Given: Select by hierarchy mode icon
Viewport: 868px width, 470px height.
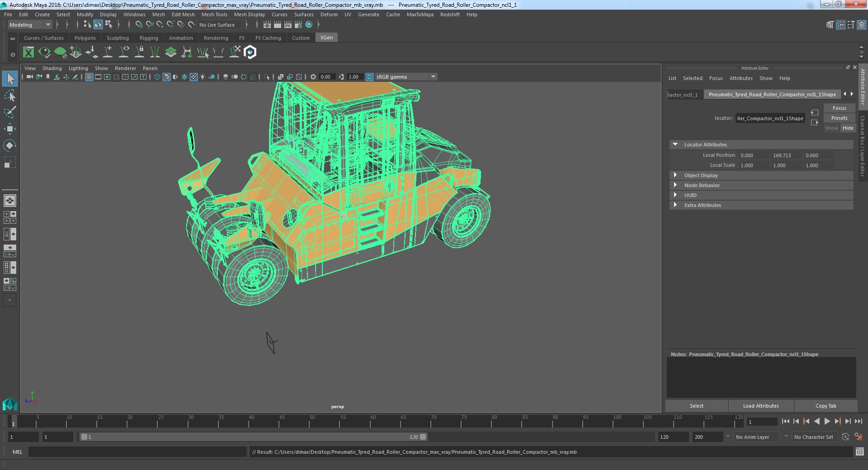Looking at the screenshot, I should coord(88,25).
